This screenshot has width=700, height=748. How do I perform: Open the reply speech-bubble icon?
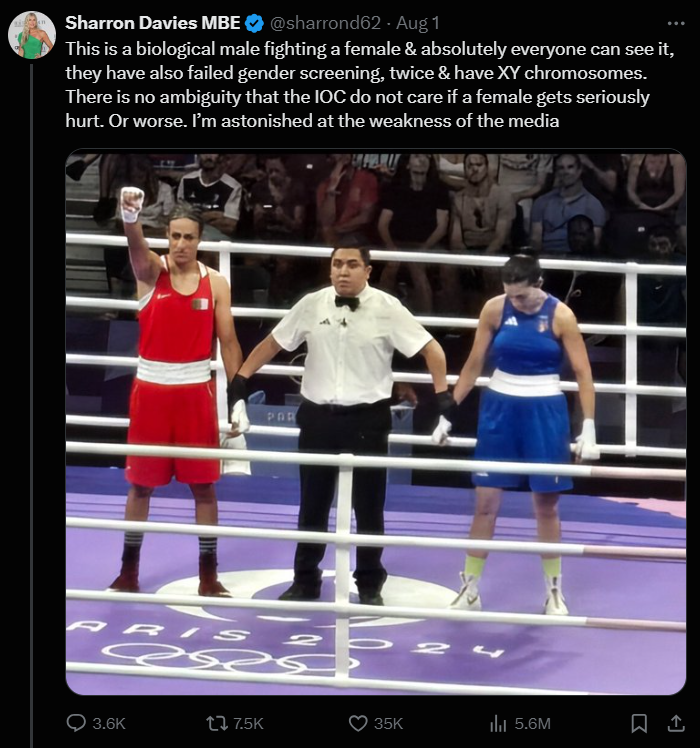tap(76, 723)
